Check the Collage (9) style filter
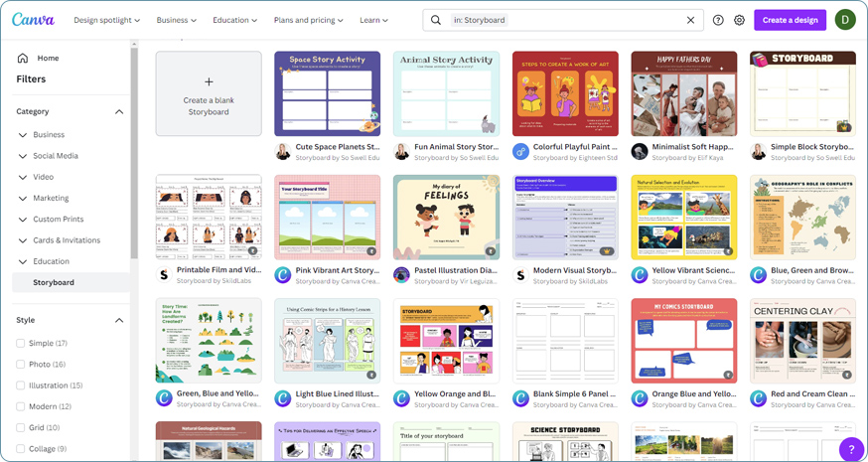Image resolution: width=868 pixels, height=462 pixels. [x=21, y=449]
